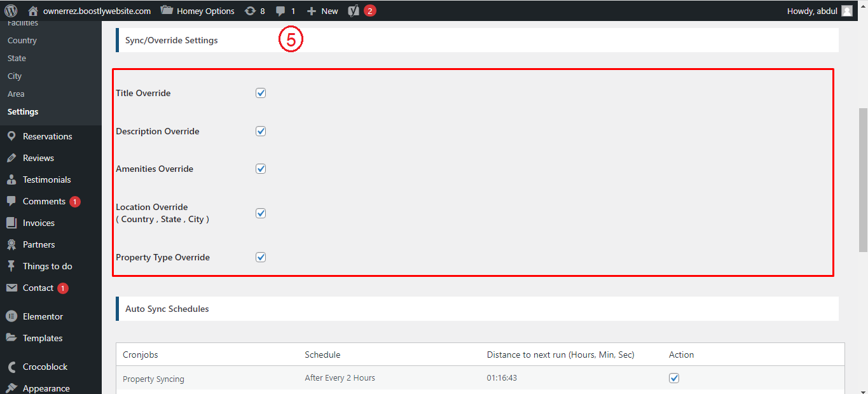Viewport: 868px width, 394px height.
Task: Click the Testimonials person icon in sidebar
Action: click(11, 179)
